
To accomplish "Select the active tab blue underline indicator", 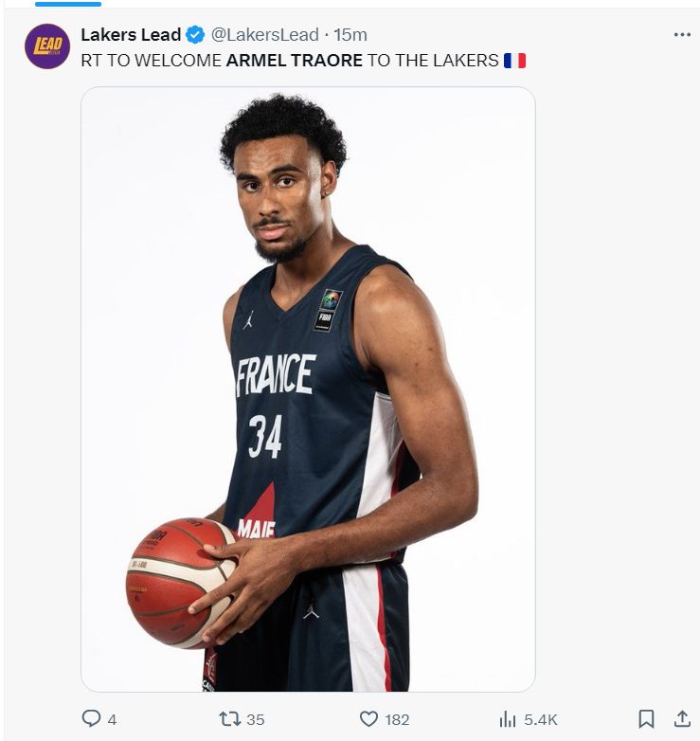I will [68, 4].
